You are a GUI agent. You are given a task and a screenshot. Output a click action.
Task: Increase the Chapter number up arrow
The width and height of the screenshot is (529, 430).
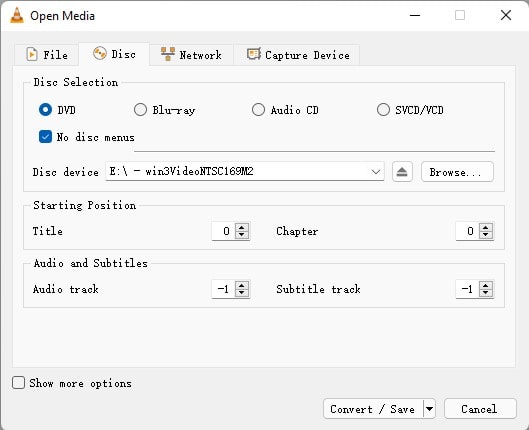pos(485,227)
